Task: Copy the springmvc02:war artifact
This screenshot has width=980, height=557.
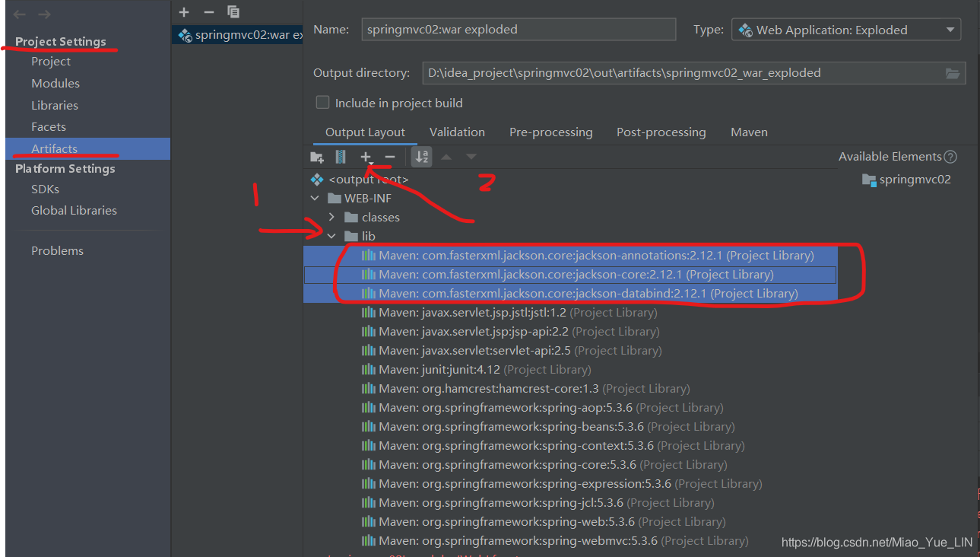Action: coord(233,11)
